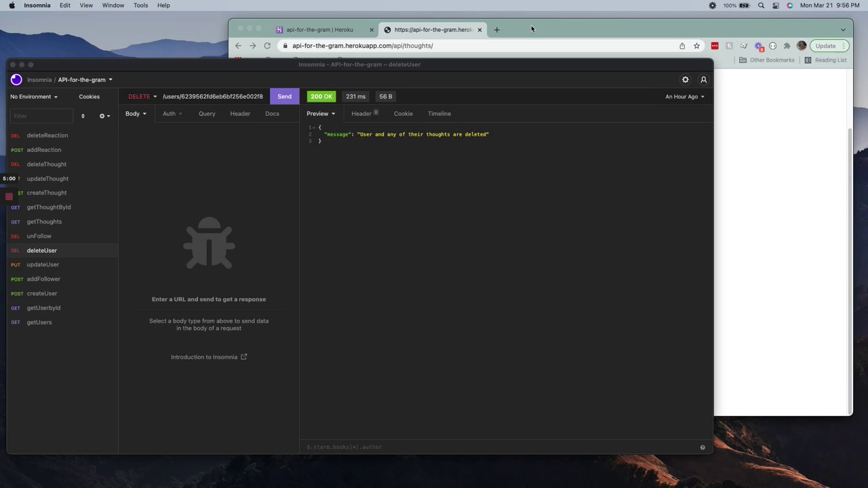868x488 pixels.
Task: Open Insomnia settings gear icon
Action: [685, 80]
